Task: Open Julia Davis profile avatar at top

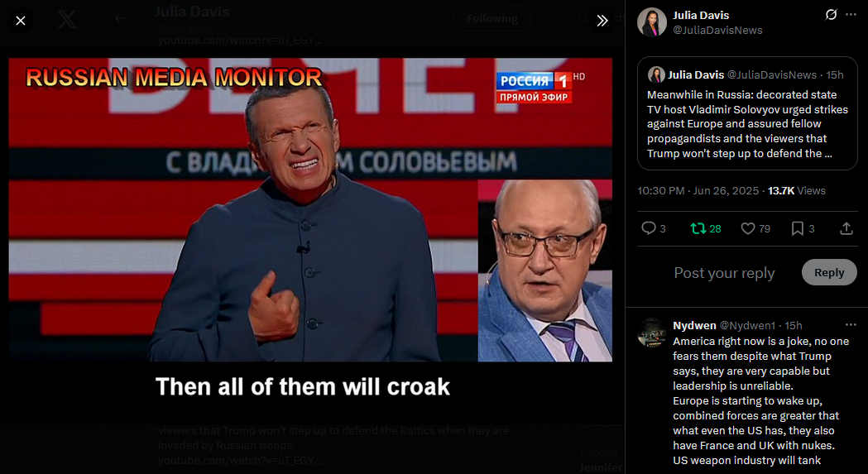Action: coord(651,22)
